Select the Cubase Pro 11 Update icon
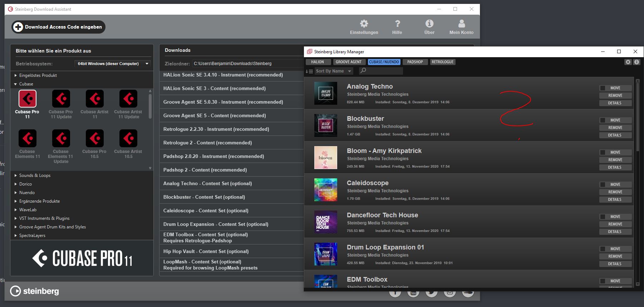Viewport: 644px width, 307px height. 61,99
